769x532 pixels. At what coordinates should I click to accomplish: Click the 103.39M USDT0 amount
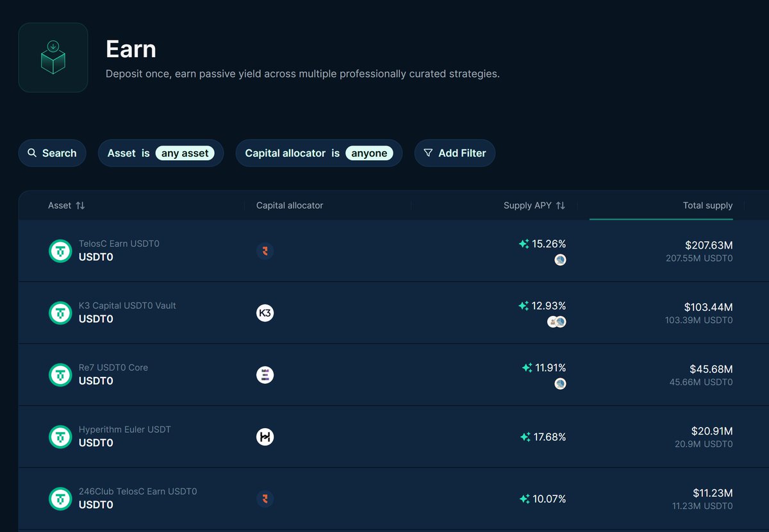click(x=699, y=320)
